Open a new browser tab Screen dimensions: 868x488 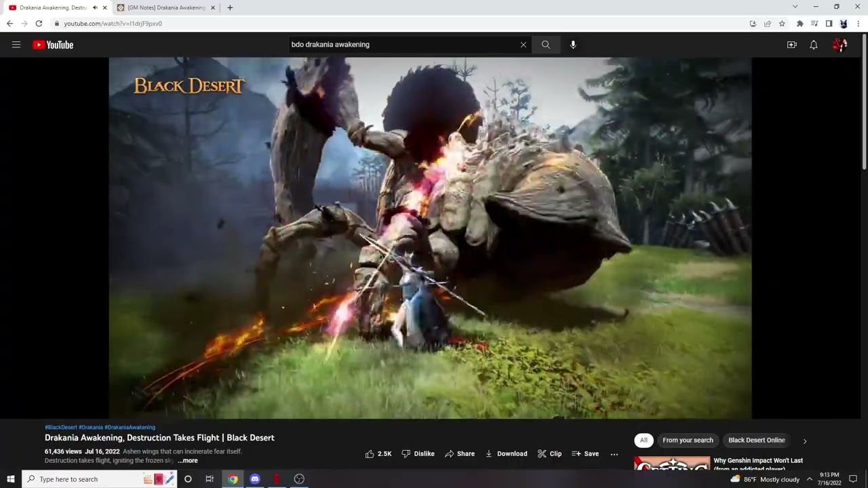pos(230,7)
